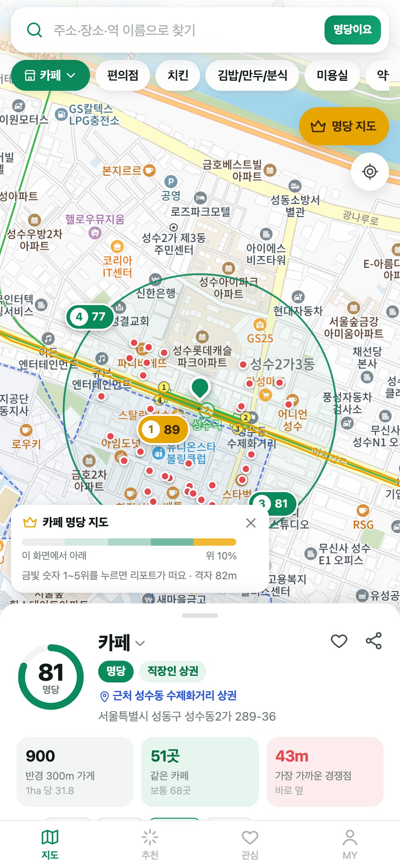Open the 51곳 같은 카페 card
Viewport: 400px width, 868px height.
pos(200,772)
